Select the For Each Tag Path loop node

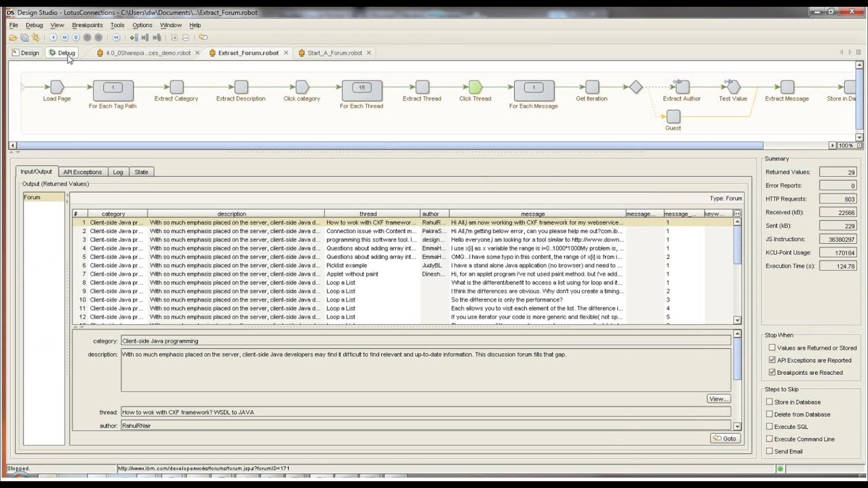(113, 89)
